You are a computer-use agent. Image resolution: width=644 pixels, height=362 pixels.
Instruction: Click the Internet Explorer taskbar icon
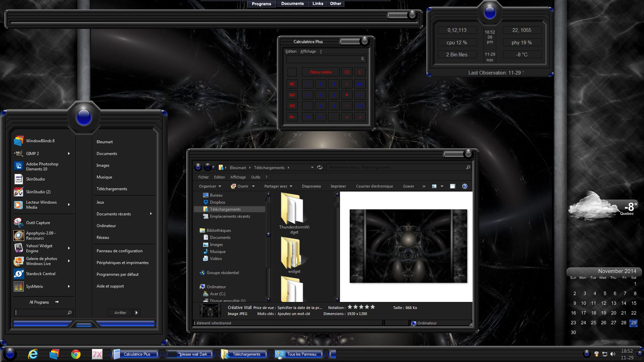tap(33, 354)
